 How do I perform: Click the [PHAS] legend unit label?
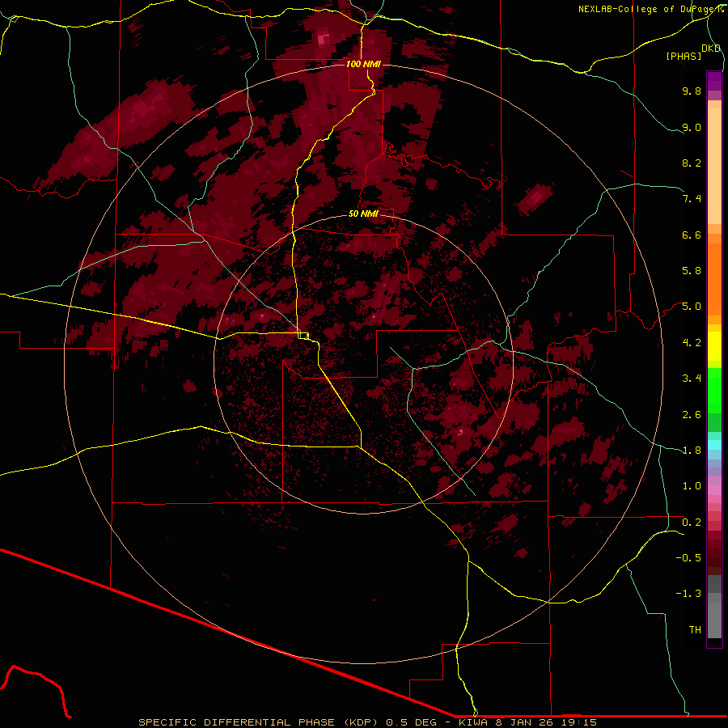point(684,56)
